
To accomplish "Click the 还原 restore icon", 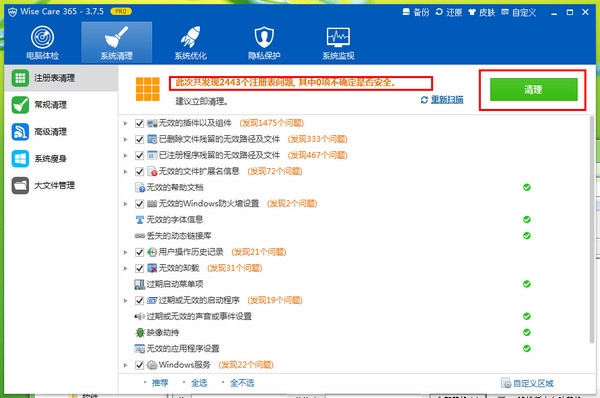I will [439, 12].
